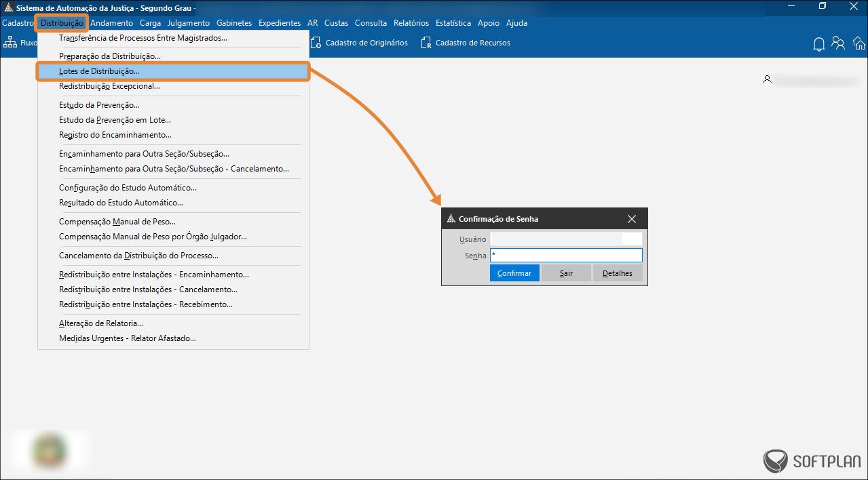Click the Detalhes button
868x480 pixels.
(x=617, y=273)
